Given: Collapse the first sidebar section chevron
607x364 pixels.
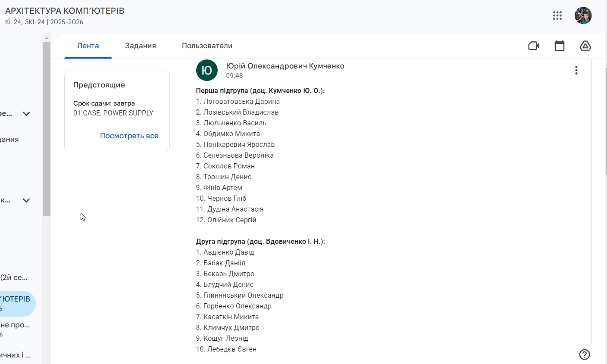Looking at the screenshot, I should 26,114.
